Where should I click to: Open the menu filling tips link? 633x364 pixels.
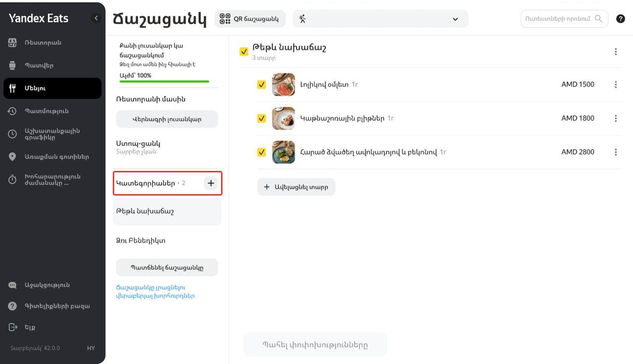[155, 291]
